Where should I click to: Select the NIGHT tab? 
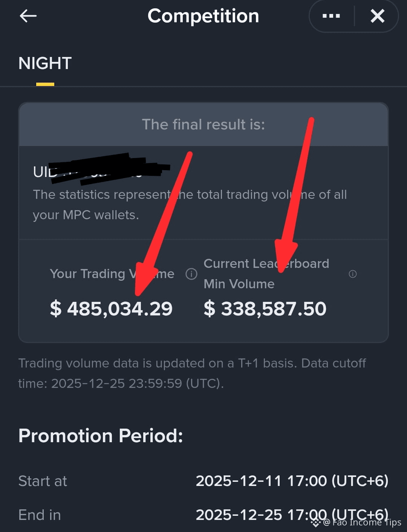pyautogui.click(x=45, y=63)
